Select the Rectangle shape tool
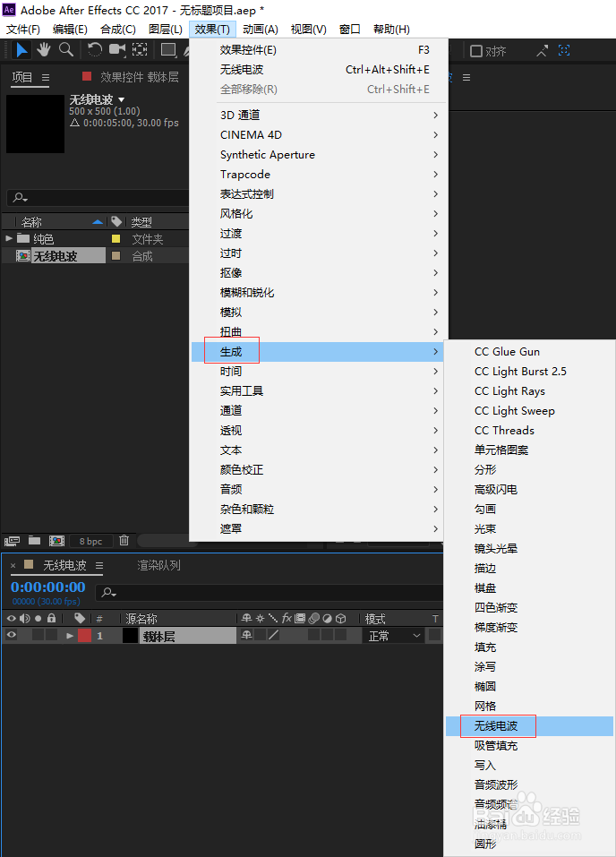This screenshot has height=857, width=616. (168, 50)
